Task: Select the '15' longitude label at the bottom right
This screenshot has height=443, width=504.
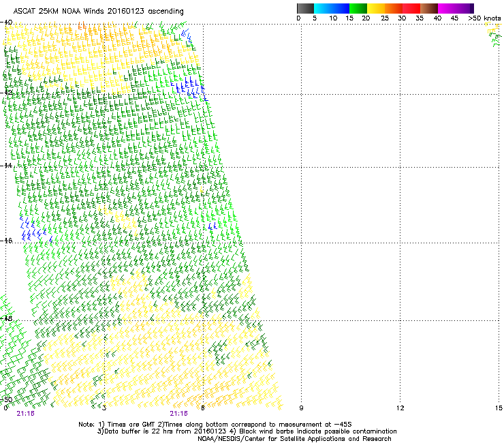Action: coord(499,408)
